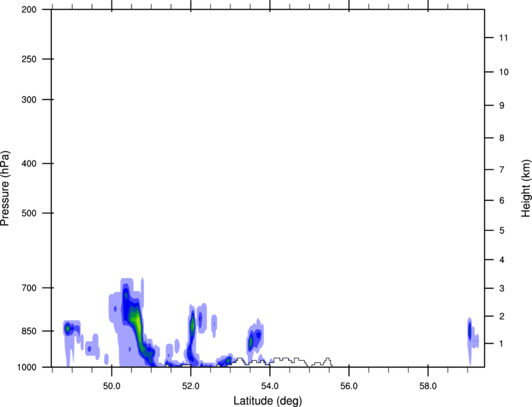The image size is (532, 407).
Task: Click the 9 km height label
Action: pyautogui.click(x=502, y=106)
